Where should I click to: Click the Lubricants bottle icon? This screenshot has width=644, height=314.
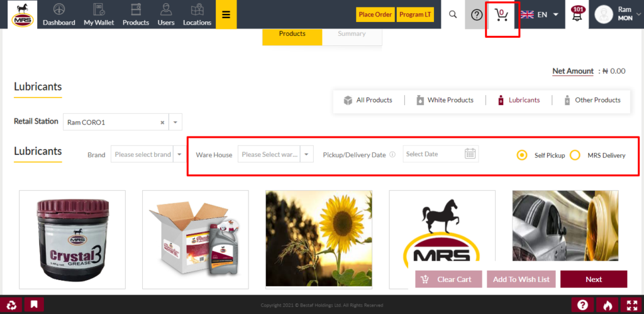click(x=501, y=100)
